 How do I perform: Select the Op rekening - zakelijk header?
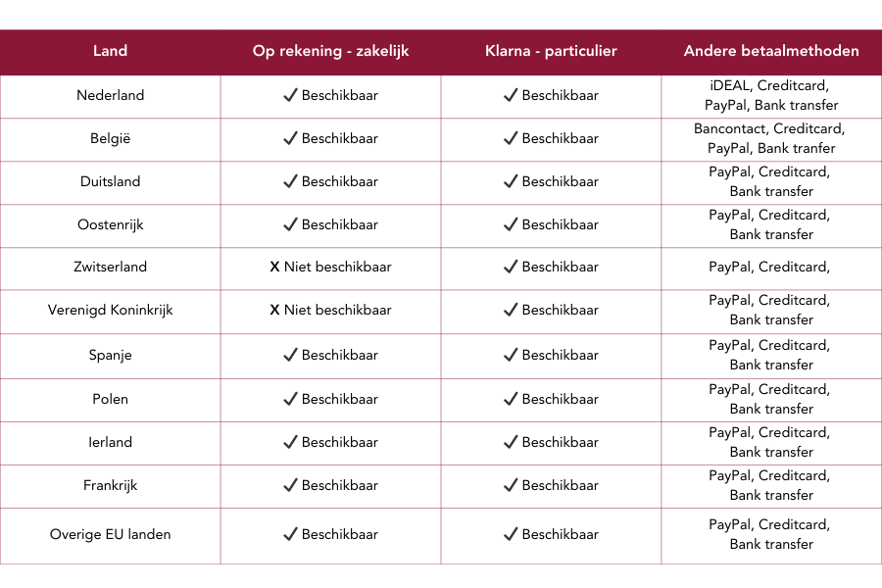pyautogui.click(x=330, y=51)
